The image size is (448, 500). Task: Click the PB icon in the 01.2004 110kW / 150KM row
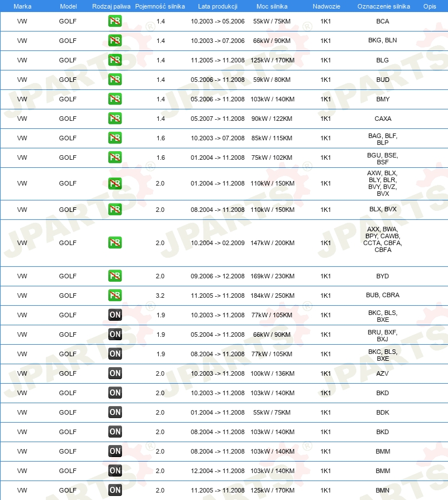coord(115,183)
